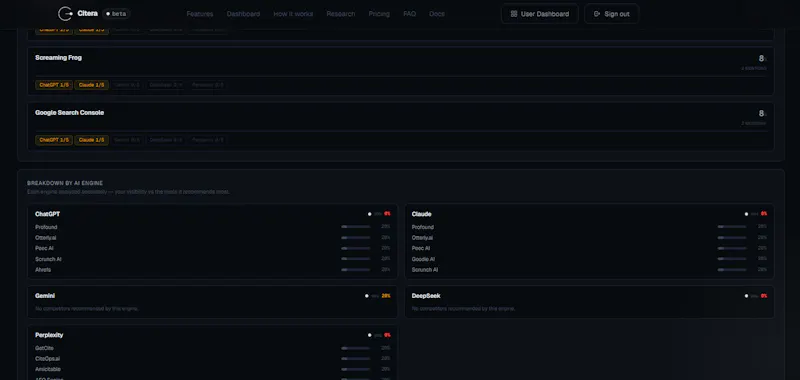Open the FAQ nav item
800x380 pixels.
[x=409, y=14]
